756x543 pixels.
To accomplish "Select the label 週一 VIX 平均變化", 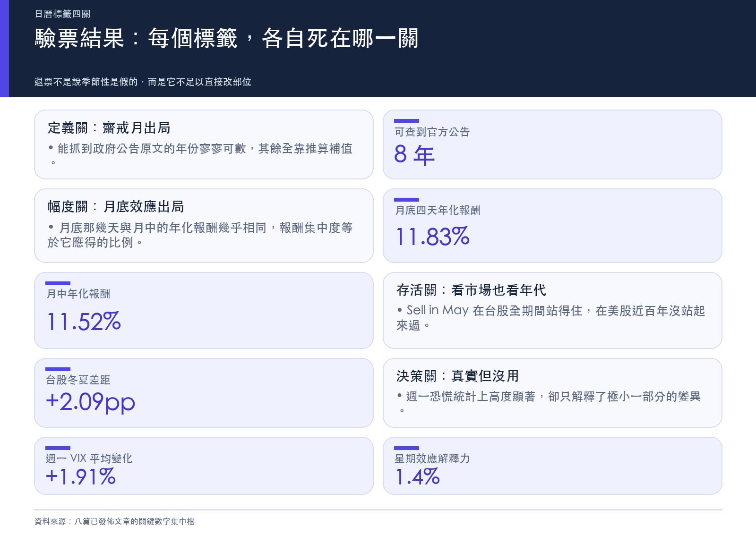I will point(89,458).
